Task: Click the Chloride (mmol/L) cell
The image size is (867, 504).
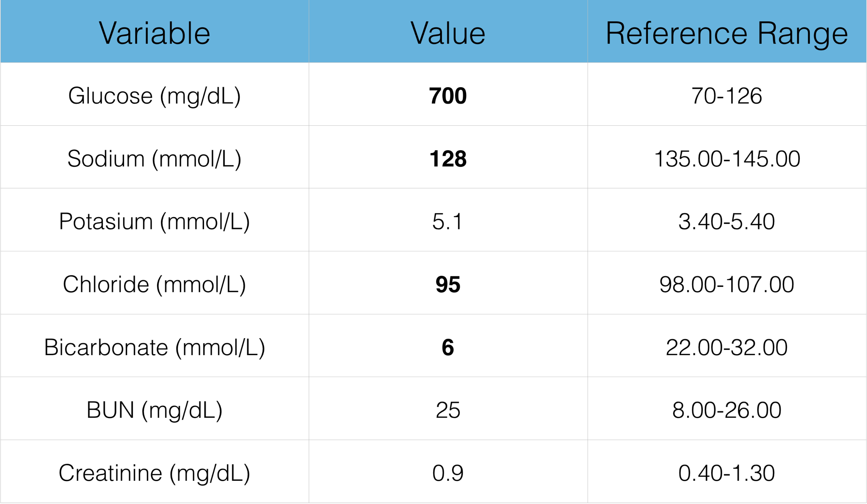Action: [155, 284]
